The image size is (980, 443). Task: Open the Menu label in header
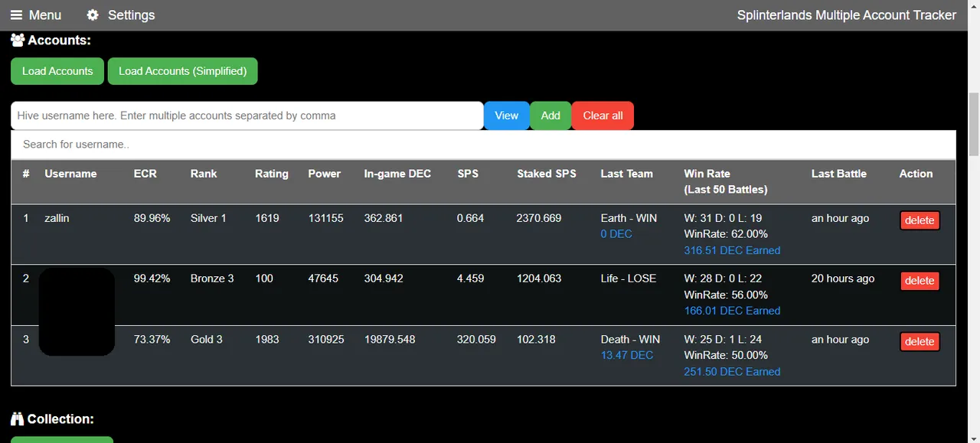tap(45, 15)
